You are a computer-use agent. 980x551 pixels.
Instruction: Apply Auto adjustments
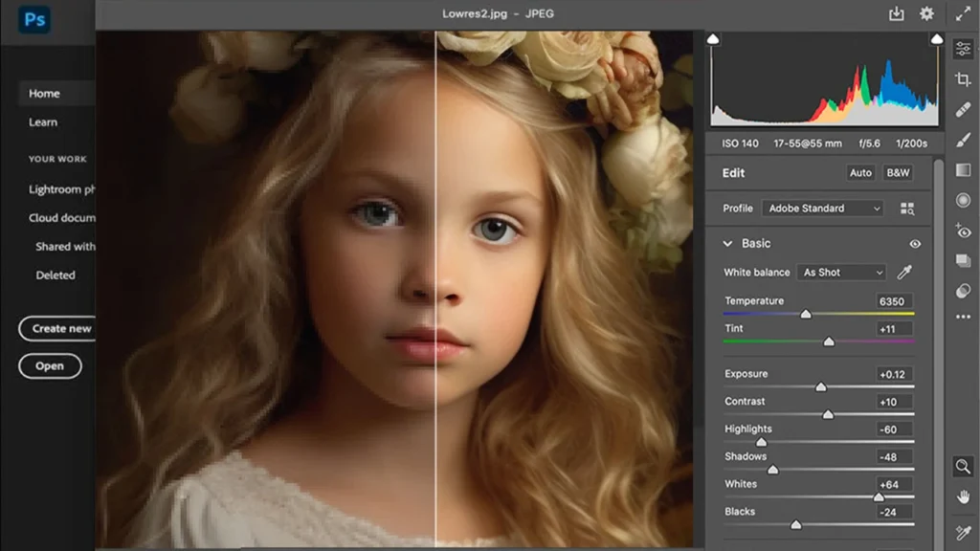(860, 173)
